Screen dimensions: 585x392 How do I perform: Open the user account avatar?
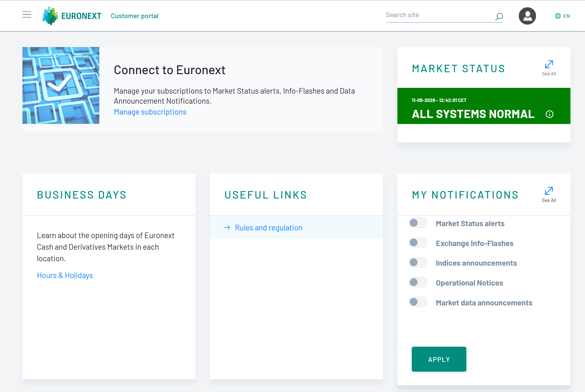pyautogui.click(x=527, y=16)
